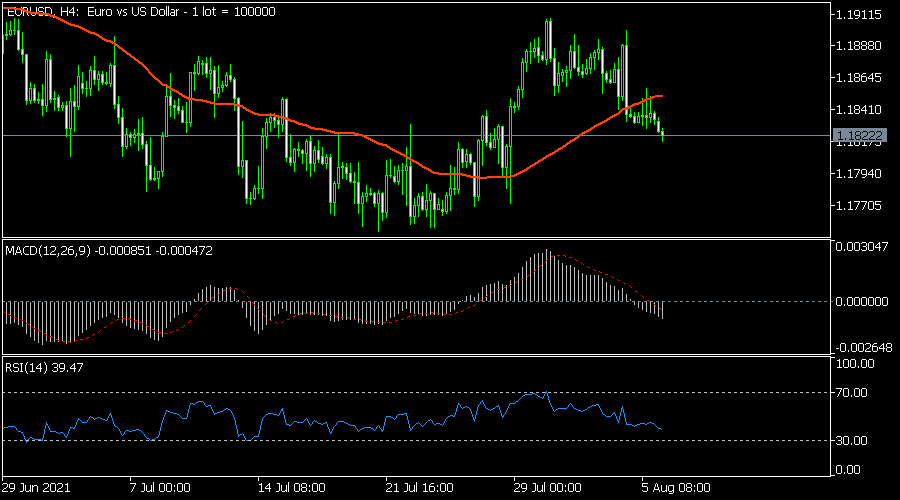Click the MACD 0.000000 zero level label
Viewport: 900px width, 500px height.
862,301
